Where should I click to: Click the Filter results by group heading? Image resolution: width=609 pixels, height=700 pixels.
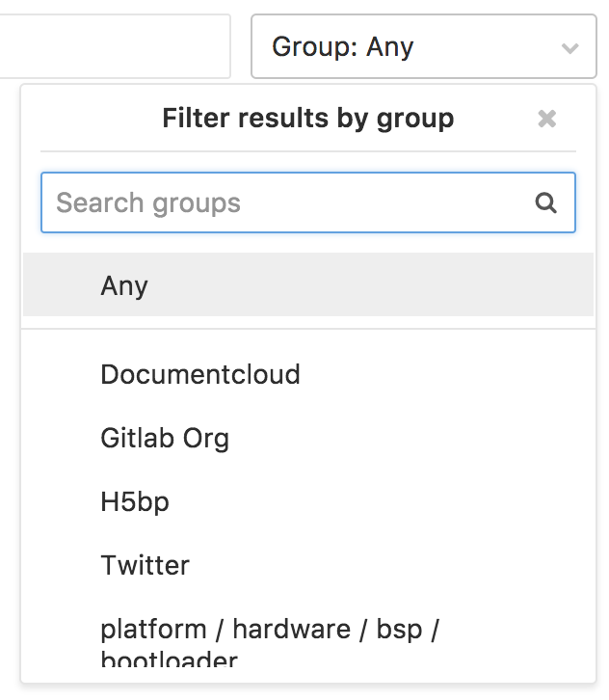coord(308,119)
